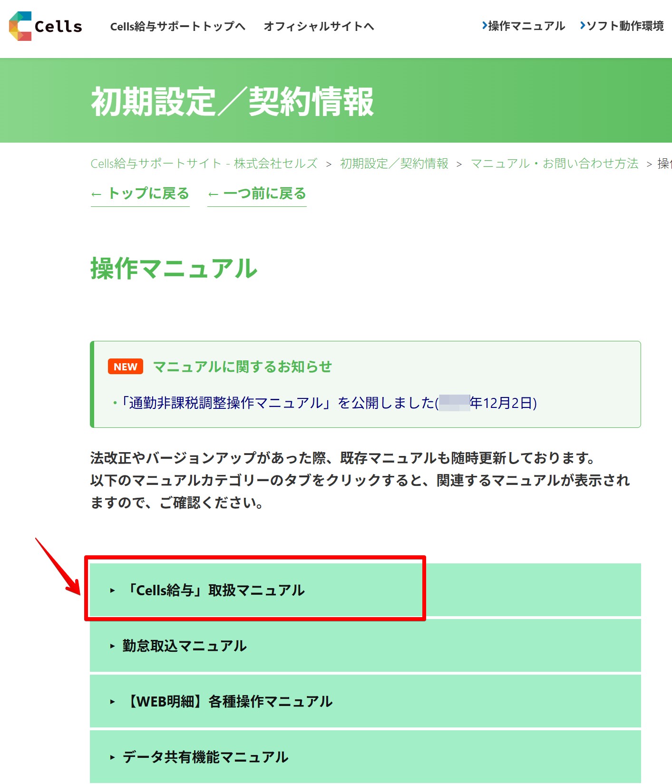Click the Cells logo

pos(46,26)
